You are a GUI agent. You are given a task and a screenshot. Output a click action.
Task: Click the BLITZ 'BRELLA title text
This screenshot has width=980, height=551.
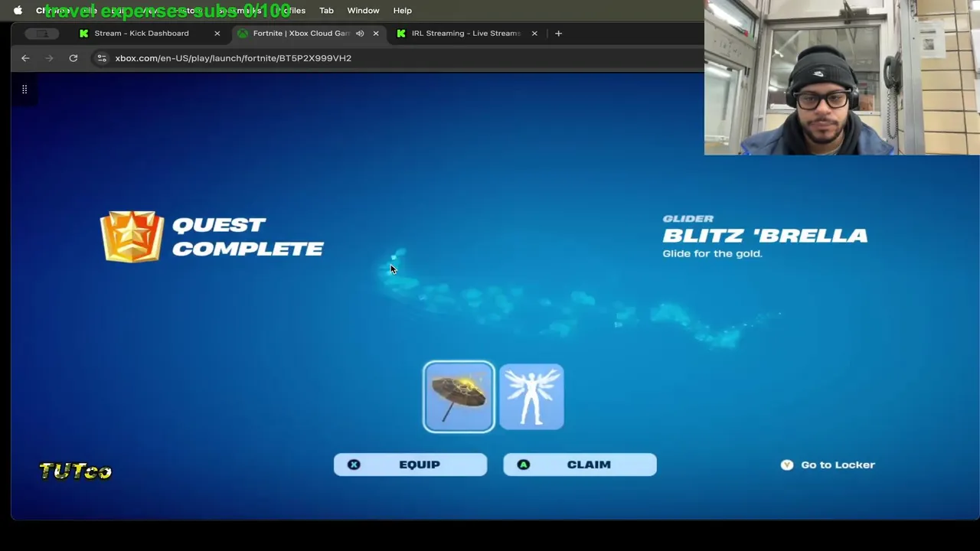click(765, 236)
